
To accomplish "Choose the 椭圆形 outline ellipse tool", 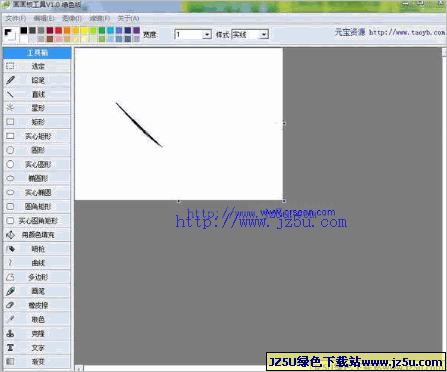I will coord(37,178).
